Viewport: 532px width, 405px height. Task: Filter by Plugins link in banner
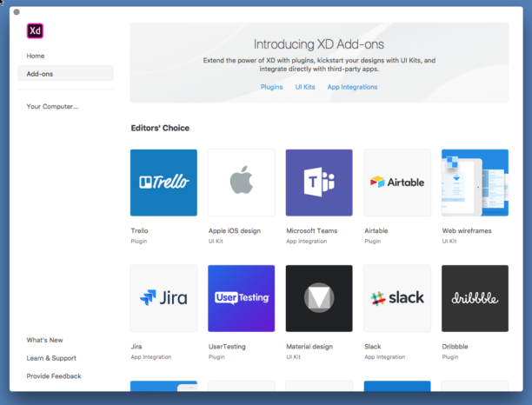272,87
